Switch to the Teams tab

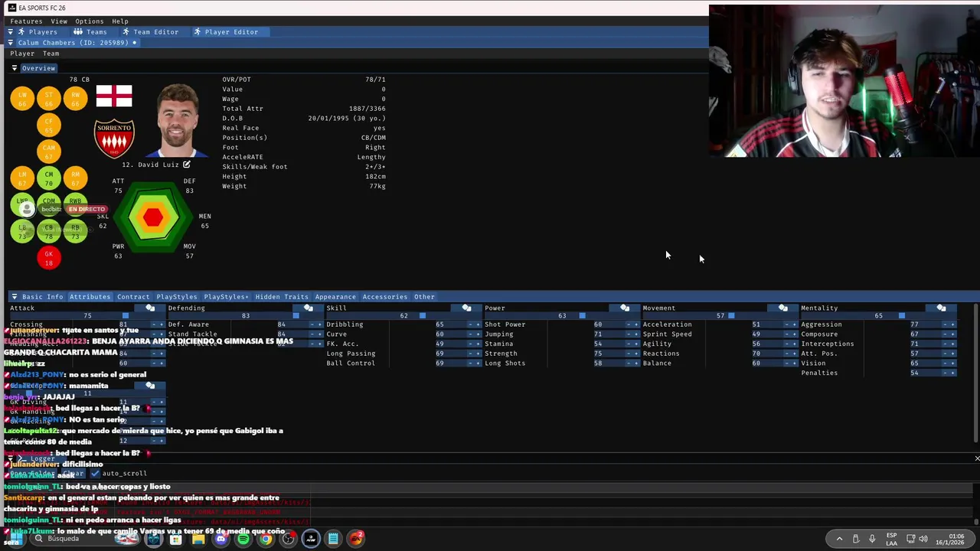[91, 32]
